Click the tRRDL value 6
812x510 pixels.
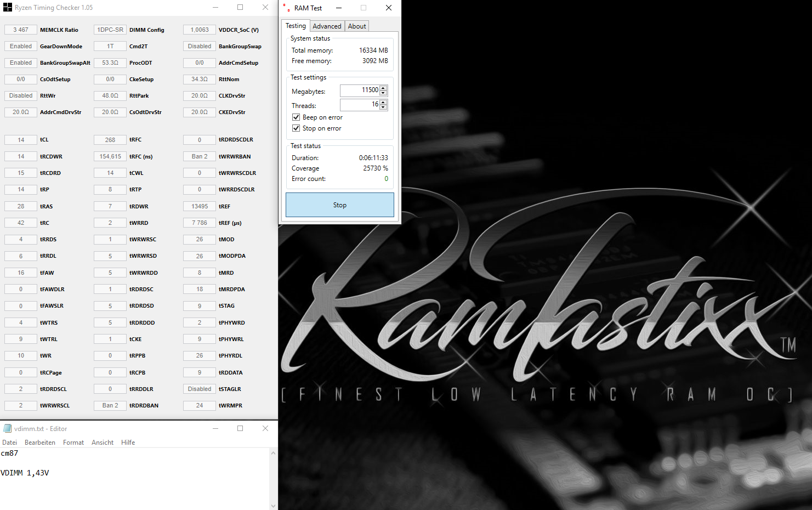point(21,256)
